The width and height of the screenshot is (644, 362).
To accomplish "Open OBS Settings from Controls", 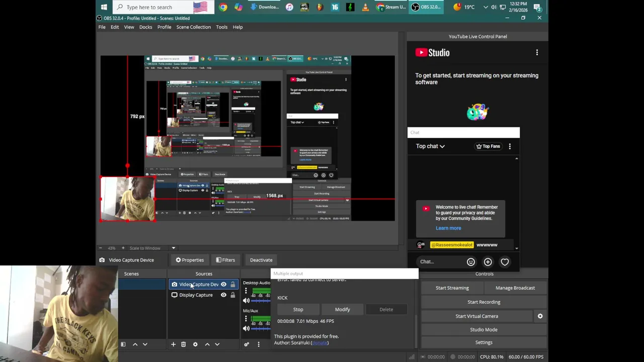I will click(x=484, y=342).
